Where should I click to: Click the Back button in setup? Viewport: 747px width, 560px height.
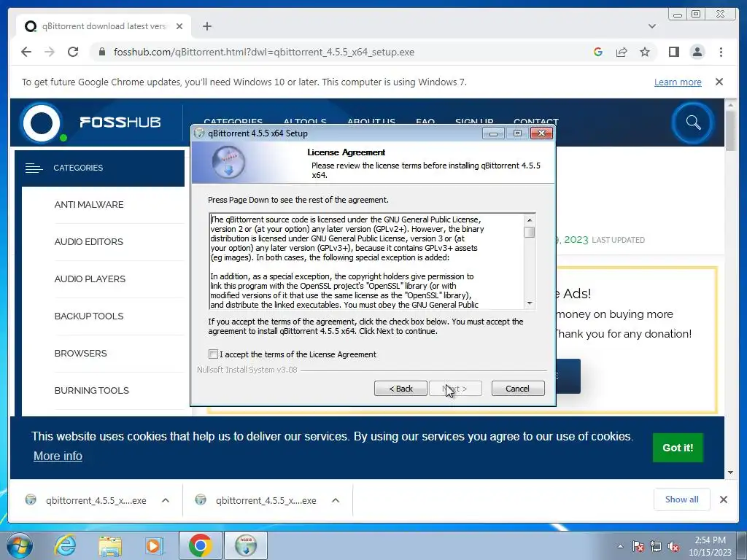400,389
